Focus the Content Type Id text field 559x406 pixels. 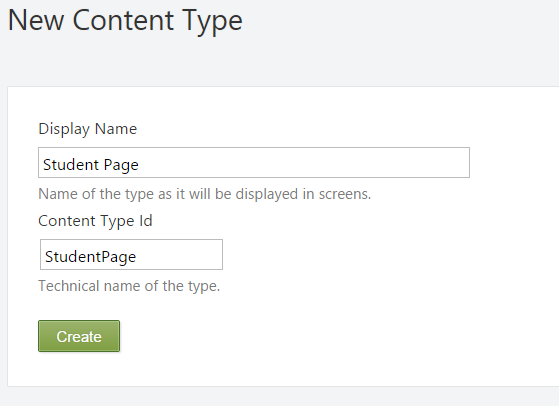click(131, 254)
